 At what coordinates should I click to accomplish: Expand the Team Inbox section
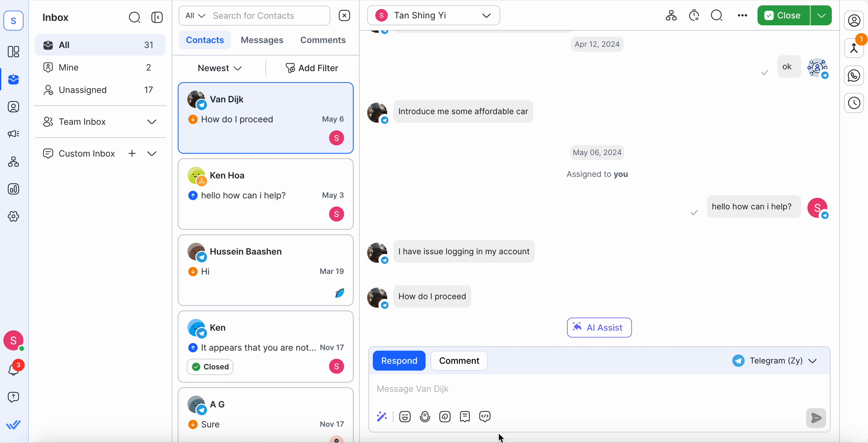[x=152, y=122]
